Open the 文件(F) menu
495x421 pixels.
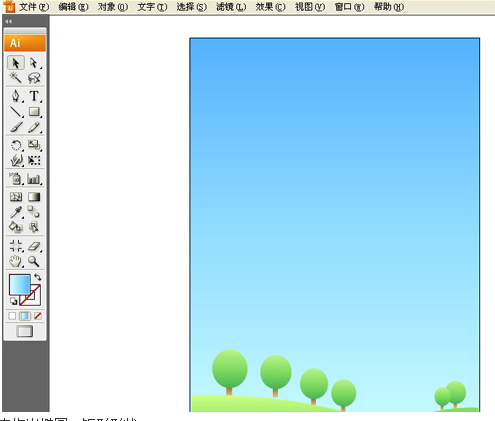[34, 7]
